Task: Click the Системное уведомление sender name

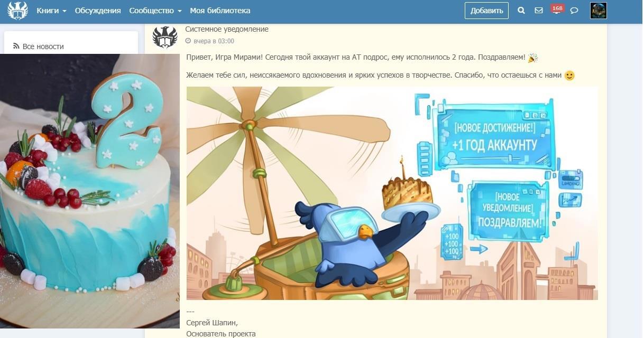Action: tap(227, 29)
